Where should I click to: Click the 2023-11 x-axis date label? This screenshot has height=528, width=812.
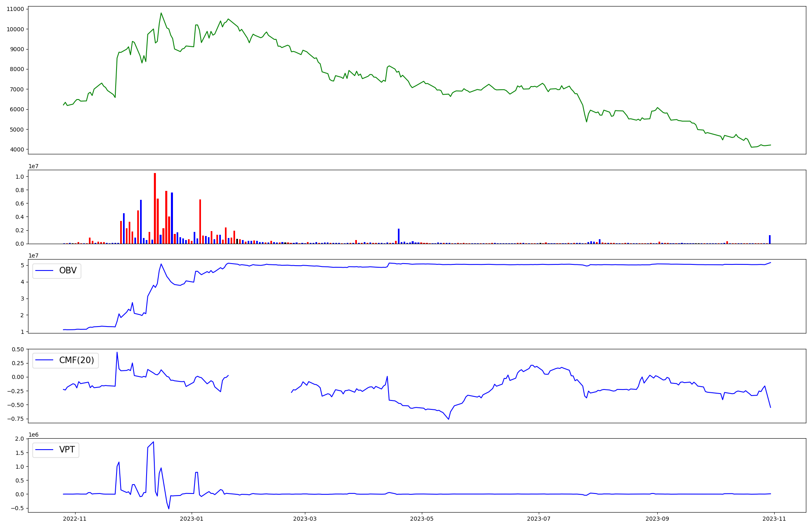click(774, 519)
